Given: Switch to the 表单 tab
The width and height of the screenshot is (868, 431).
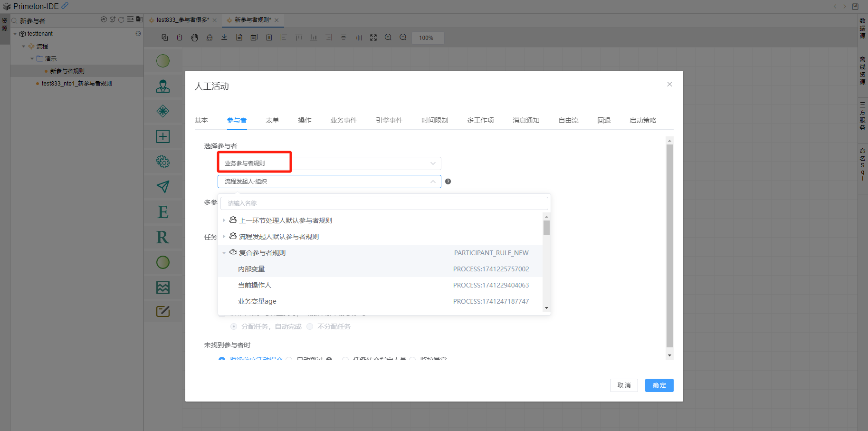Looking at the screenshot, I should coord(272,120).
